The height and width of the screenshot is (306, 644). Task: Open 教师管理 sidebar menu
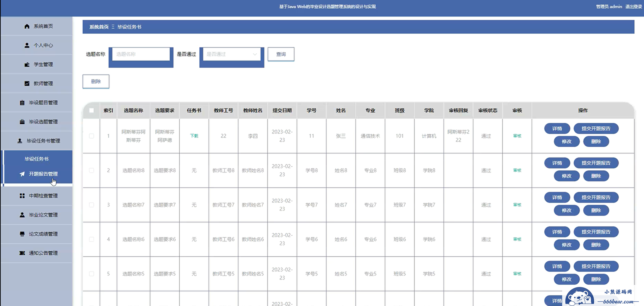pyautogui.click(x=37, y=83)
